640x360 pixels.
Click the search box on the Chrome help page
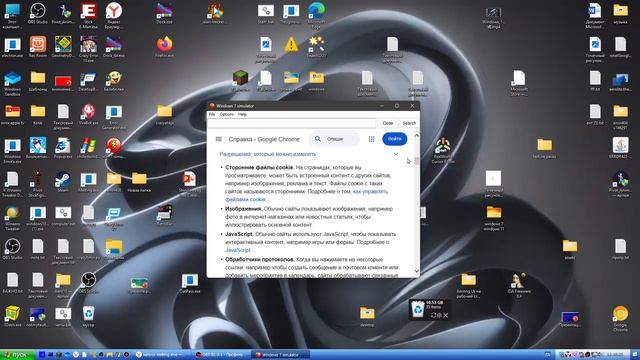point(334,139)
